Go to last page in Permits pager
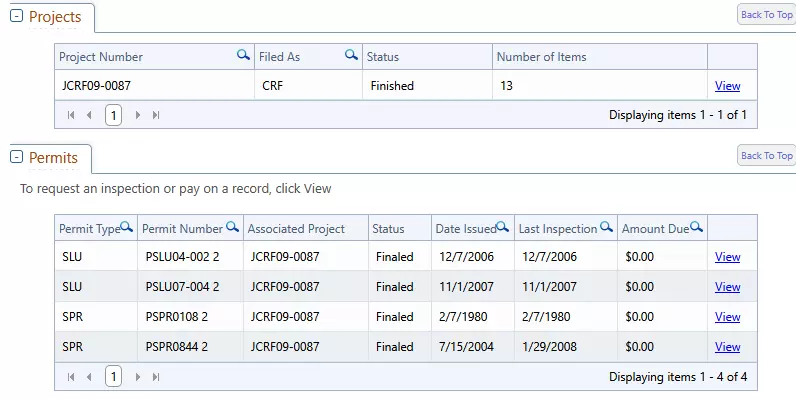796x399 pixels. pyautogui.click(x=156, y=377)
